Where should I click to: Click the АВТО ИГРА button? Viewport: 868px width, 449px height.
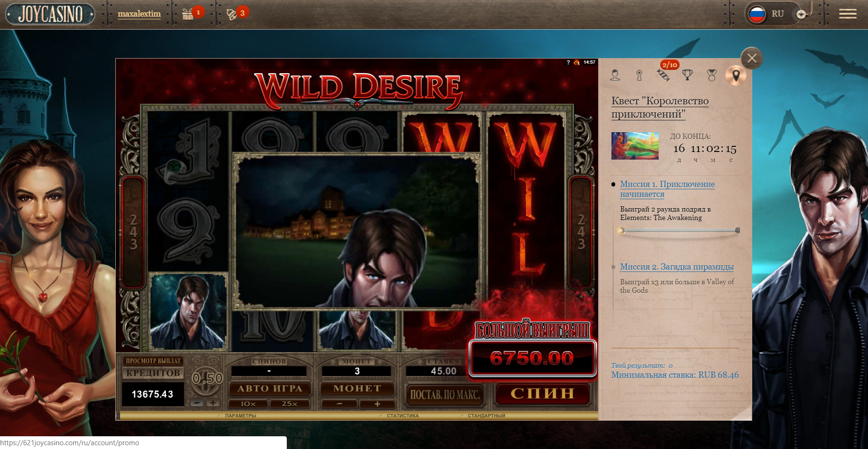[x=270, y=389]
